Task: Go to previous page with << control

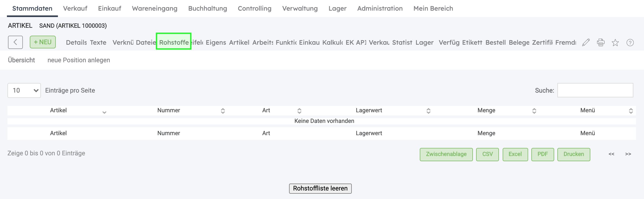Action: [x=611, y=154]
